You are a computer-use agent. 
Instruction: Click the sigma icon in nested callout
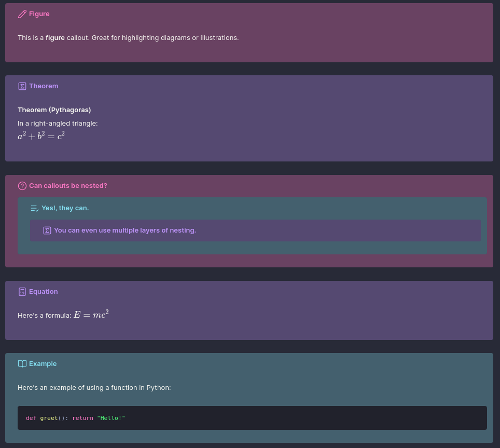(47, 230)
